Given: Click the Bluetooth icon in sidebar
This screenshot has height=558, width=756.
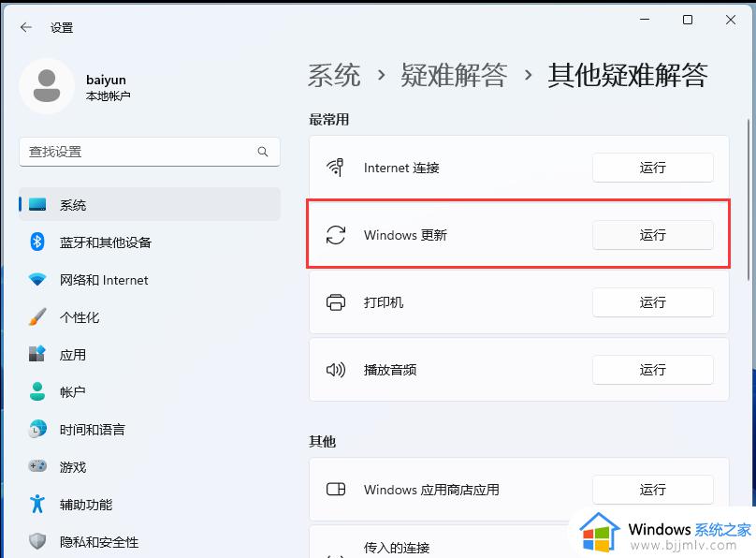Looking at the screenshot, I should (37, 242).
